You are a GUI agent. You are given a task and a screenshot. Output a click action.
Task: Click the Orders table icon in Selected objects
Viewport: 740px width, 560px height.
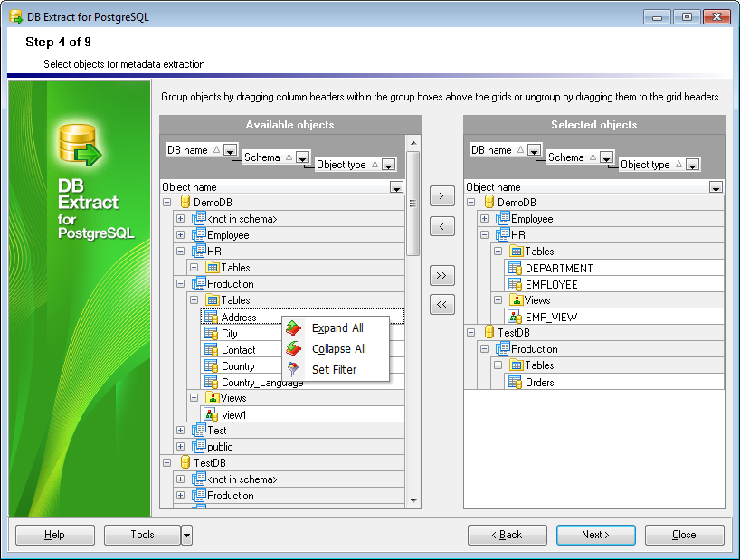pyautogui.click(x=515, y=382)
